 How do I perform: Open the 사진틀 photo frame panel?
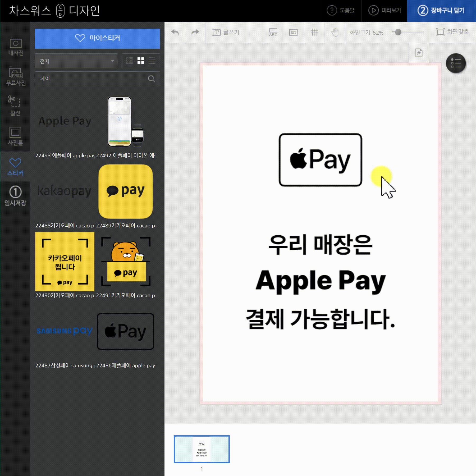[x=15, y=136]
